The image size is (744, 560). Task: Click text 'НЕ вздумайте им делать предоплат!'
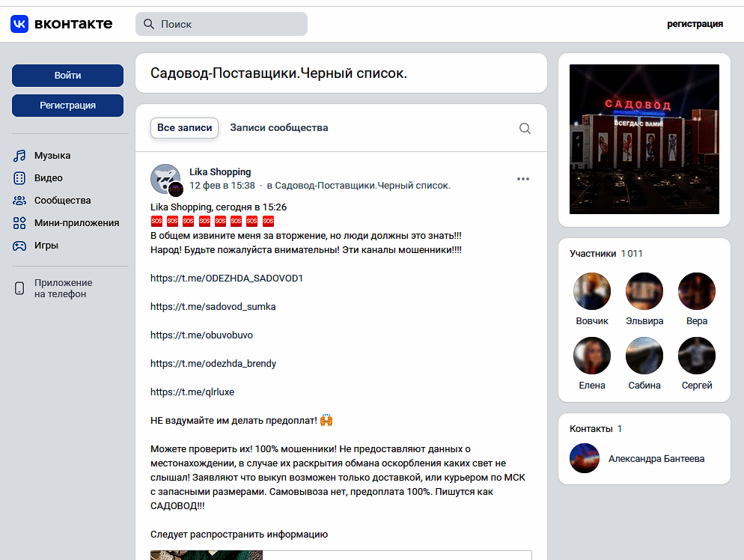234,421
